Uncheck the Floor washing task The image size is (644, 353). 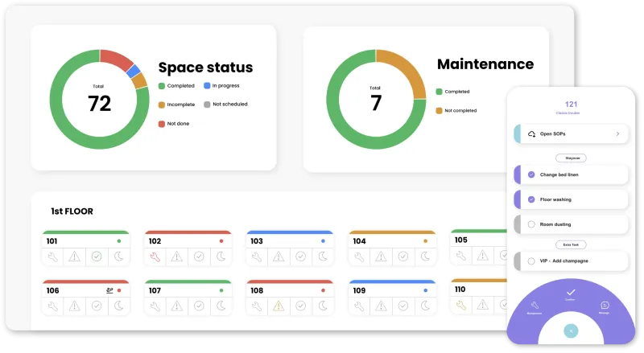pyautogui.click(x=531, y=199)
